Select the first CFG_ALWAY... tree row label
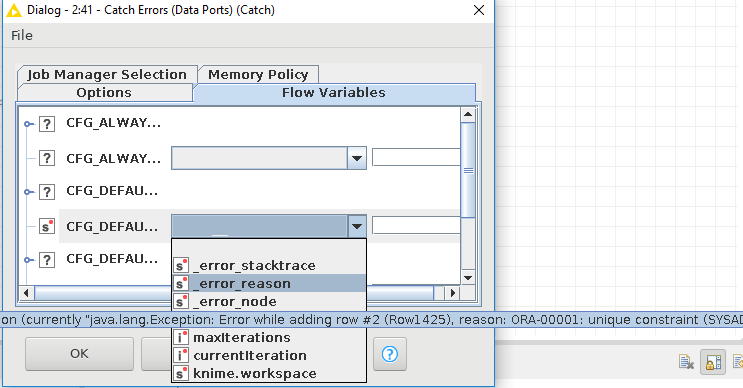The width and height of the screenshot is (743, 388). click(x=114, y=123)
